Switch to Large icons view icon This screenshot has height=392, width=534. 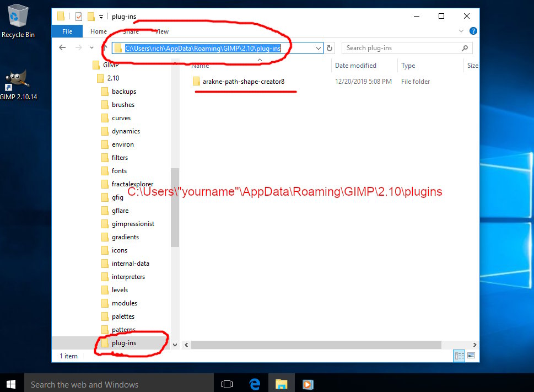click(471, 356)
